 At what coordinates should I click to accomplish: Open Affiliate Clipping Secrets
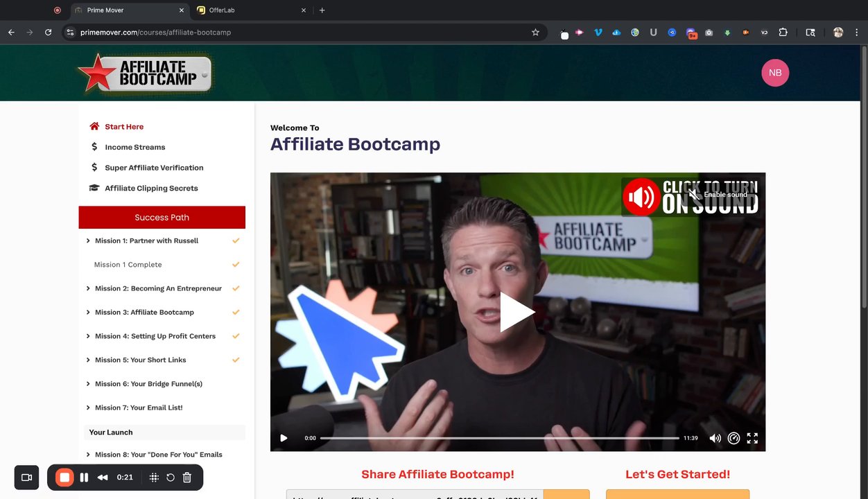coord(151,188)
